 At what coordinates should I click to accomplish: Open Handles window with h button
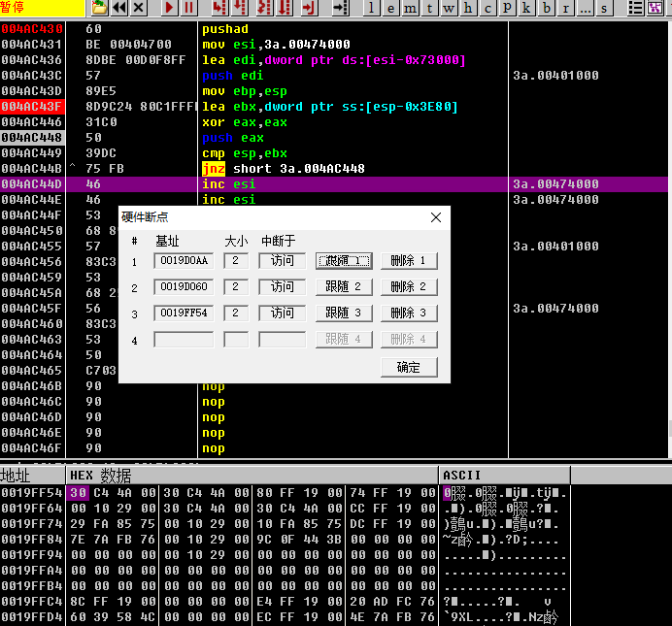pyautogui.click(x=468, y=8)
